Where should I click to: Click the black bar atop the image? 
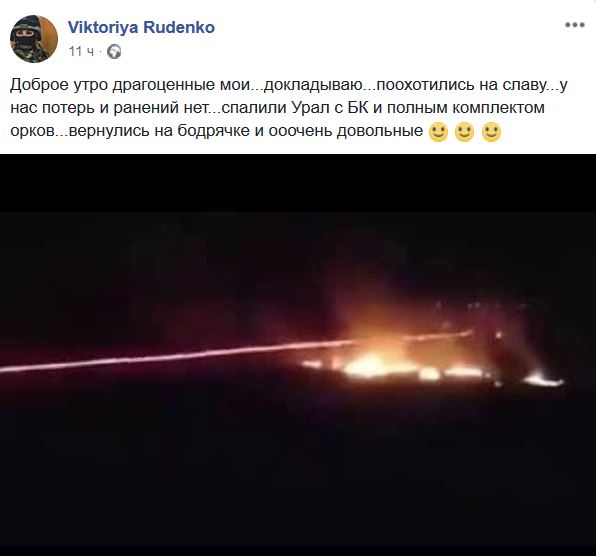coord(298,183)
